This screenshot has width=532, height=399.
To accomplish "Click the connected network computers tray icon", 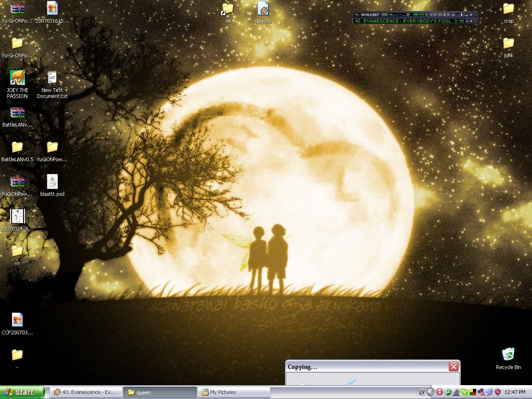I will coord(489,392).
